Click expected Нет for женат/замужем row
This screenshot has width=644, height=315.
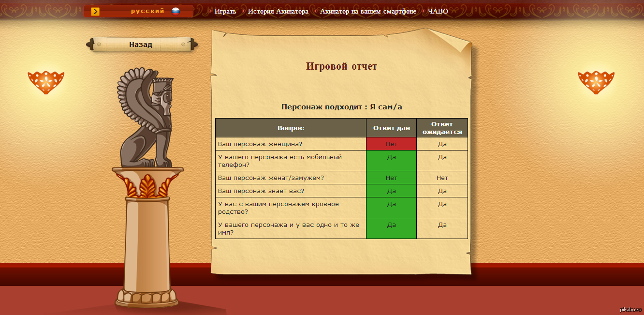(442, 178)
